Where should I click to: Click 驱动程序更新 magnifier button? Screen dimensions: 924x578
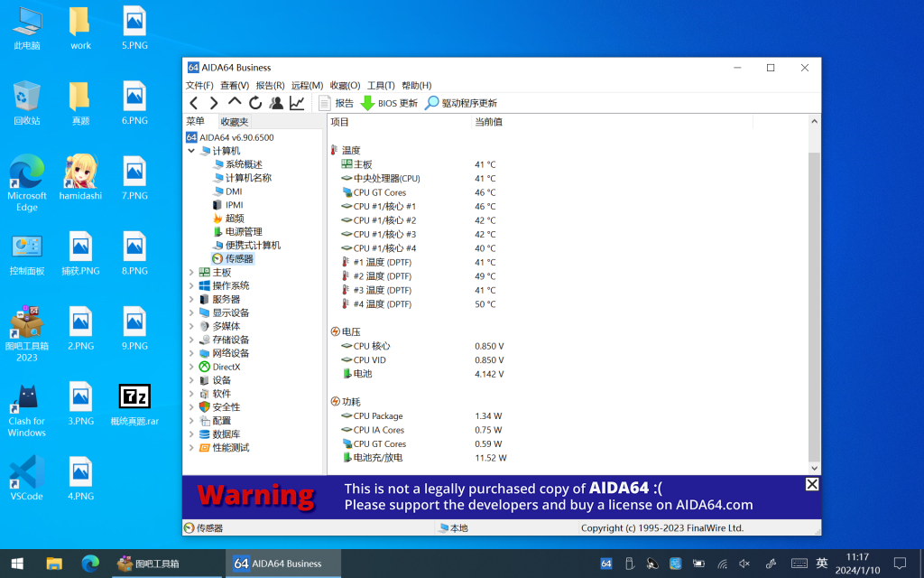(461, 103)
